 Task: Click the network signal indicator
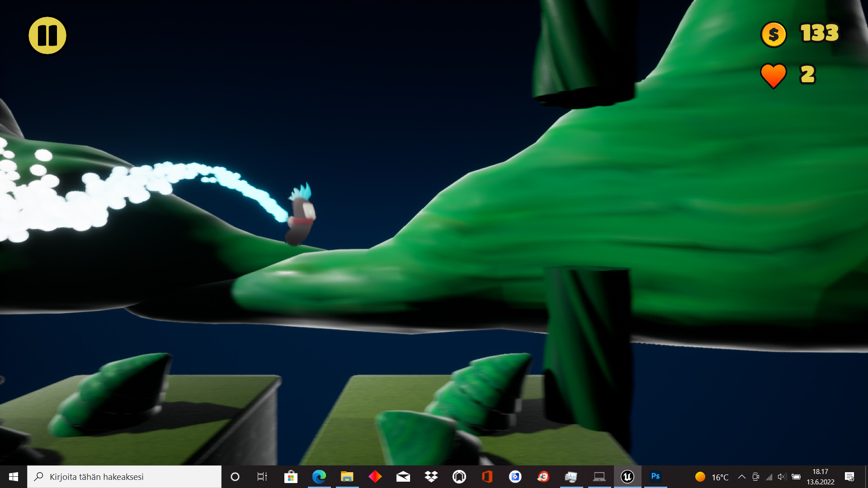click(x=769, y=477)
